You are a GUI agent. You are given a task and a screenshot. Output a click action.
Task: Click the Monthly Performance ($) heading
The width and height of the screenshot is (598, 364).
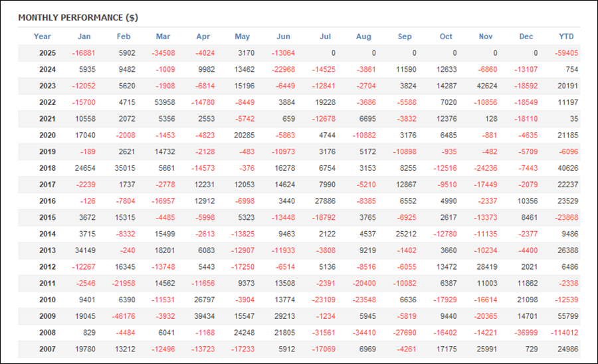coord(78,17)
